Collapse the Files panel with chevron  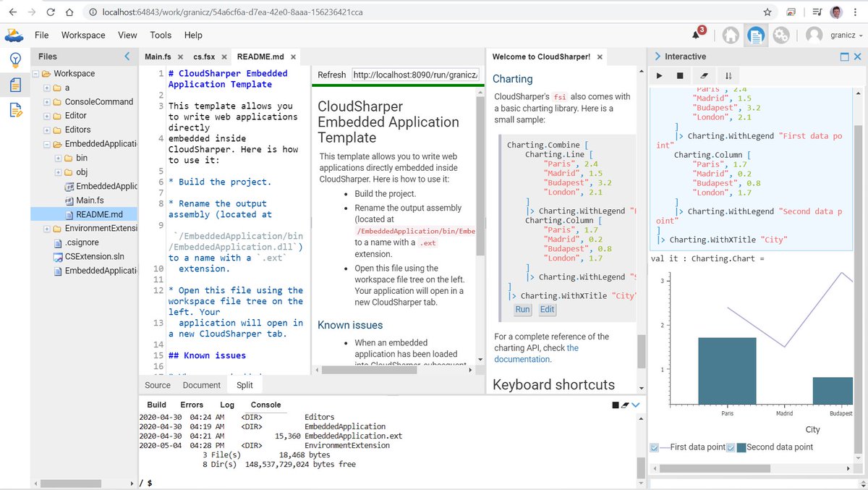tap(127, 56)
